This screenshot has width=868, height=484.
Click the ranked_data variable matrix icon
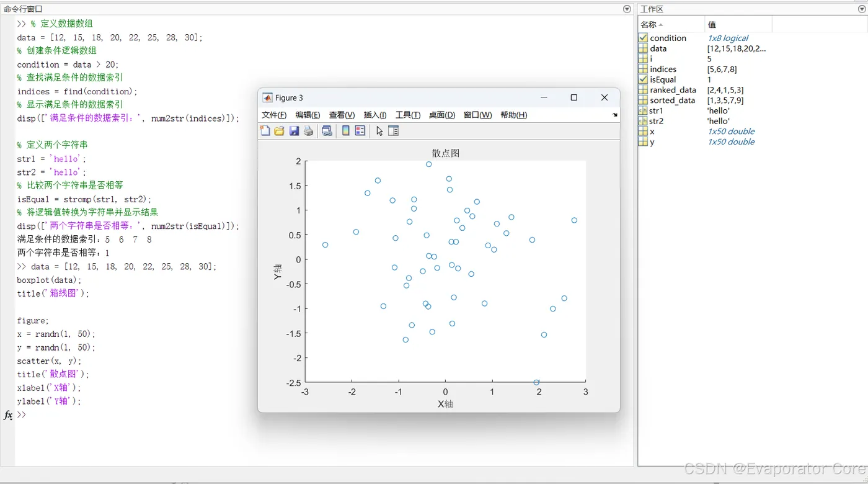click(643, 90)
